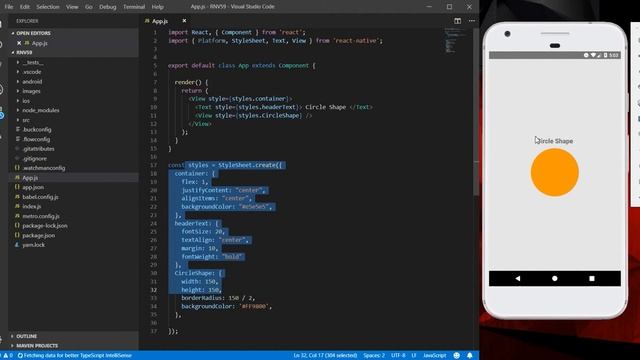Open the Help menu
Screen dimensions: 640x360
point(158,7)
